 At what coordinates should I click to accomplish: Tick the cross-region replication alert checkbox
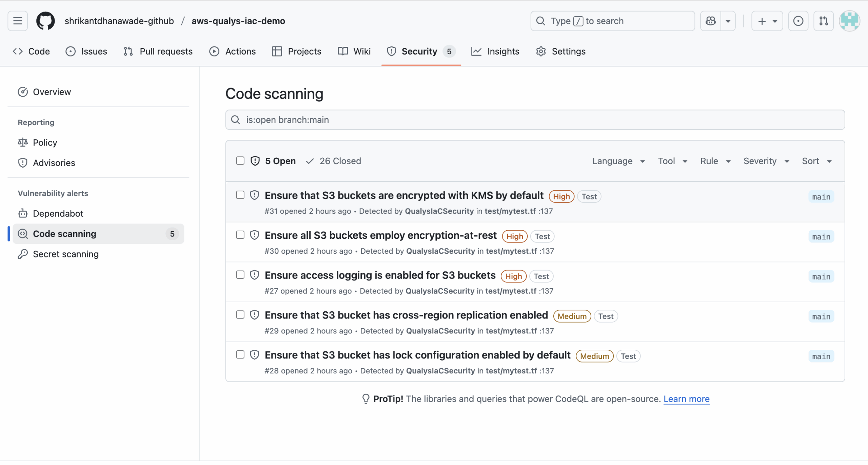[240, 315]
